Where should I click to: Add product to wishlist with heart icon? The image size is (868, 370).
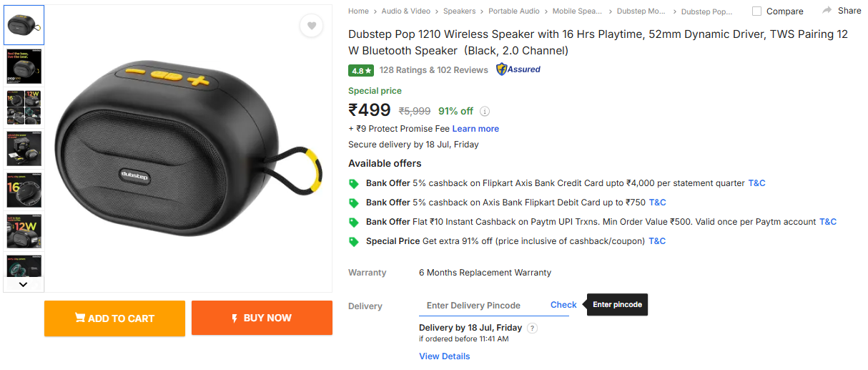(x=312, y=26)
